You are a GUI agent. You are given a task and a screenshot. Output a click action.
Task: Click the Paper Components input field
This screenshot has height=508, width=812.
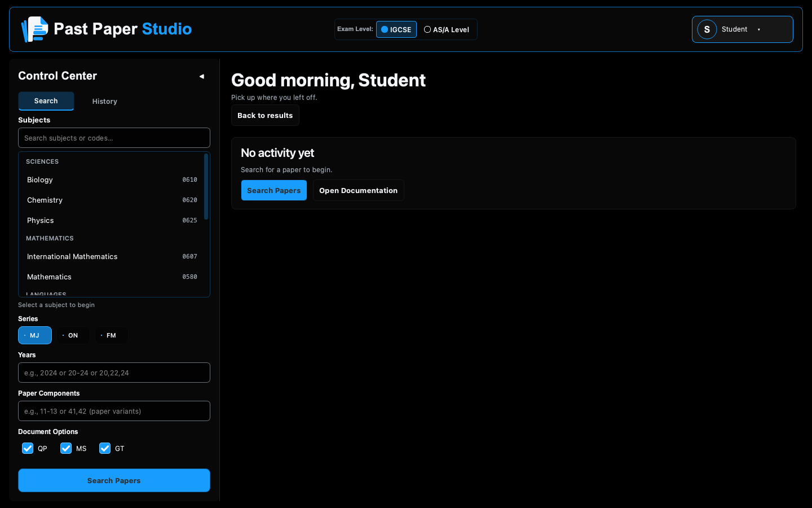pyautogui.click(x=114, y=411)
